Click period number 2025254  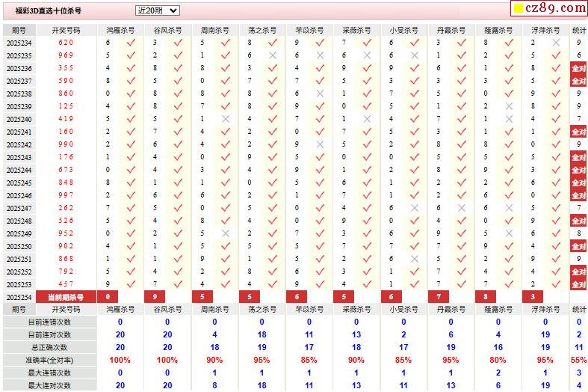pos(19,297)
